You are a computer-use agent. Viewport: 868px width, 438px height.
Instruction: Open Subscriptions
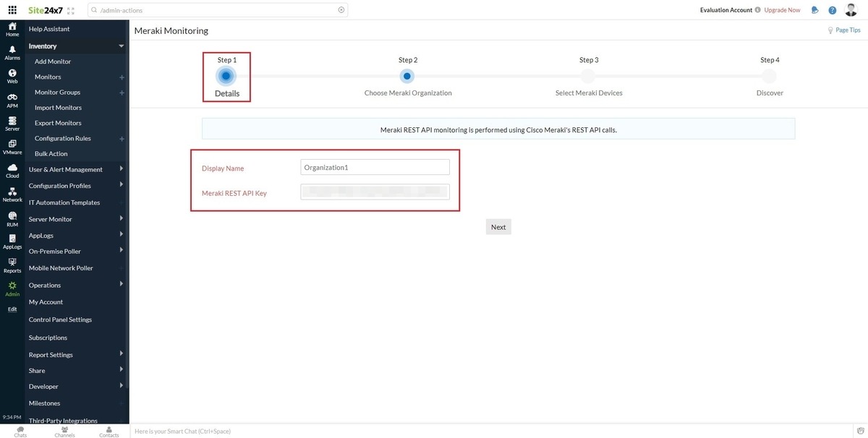tap(48, 338)
